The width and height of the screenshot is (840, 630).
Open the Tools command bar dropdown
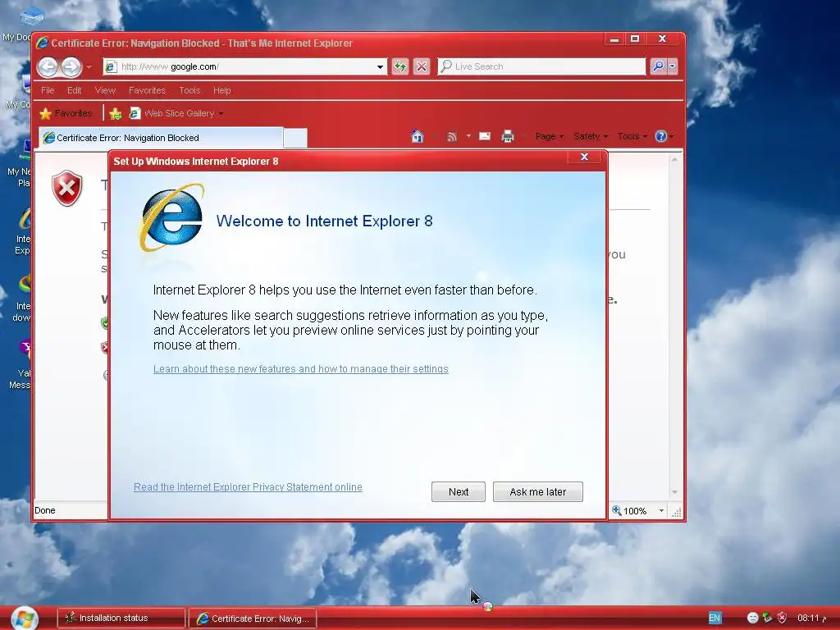[x=632, y=137]
